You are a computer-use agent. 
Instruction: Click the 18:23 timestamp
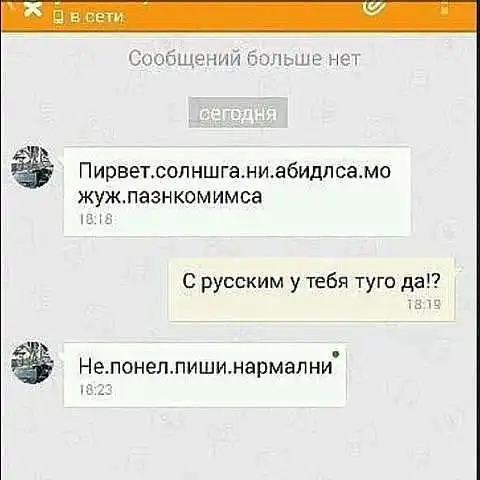96,389
